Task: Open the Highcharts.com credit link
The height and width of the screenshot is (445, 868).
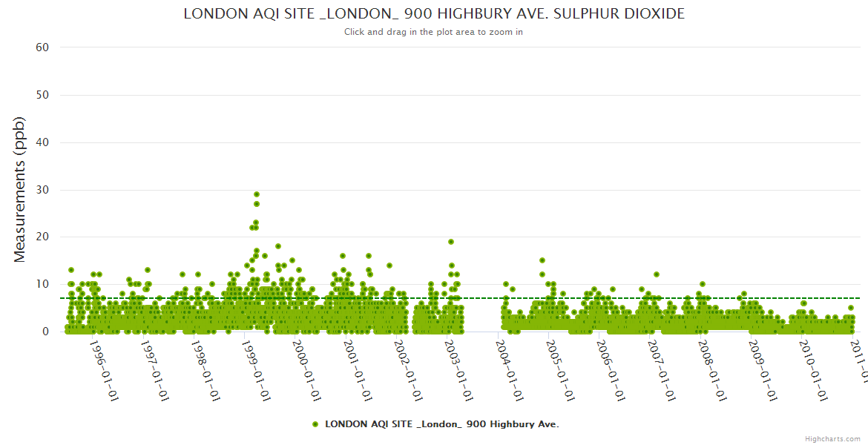Action: pyautogui.click(x=832, y=438)
